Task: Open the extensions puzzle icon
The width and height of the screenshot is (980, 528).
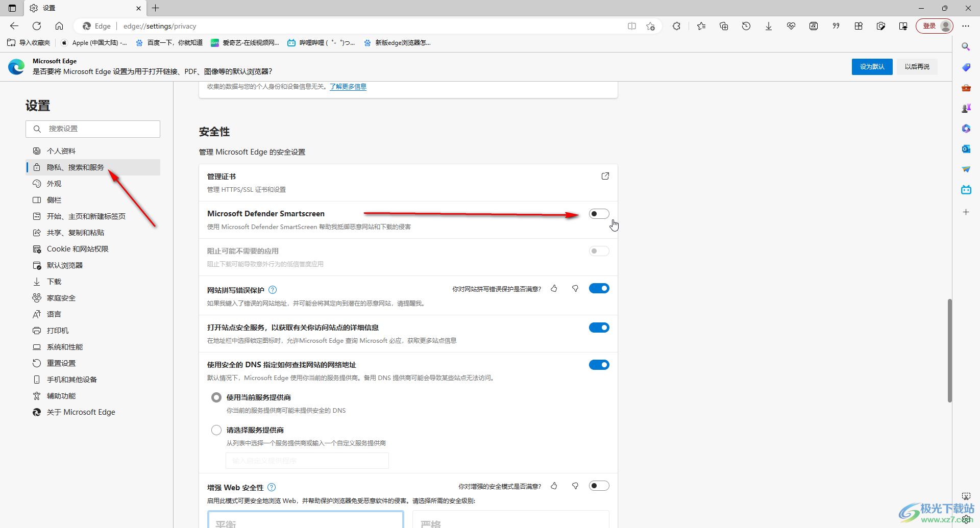Action: click(677, 26)
